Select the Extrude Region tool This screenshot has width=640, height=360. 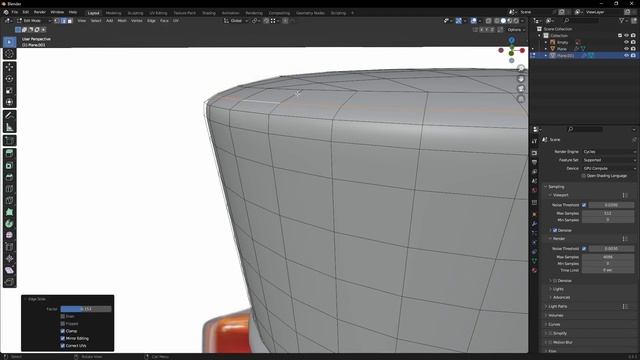tap(9, 154)
